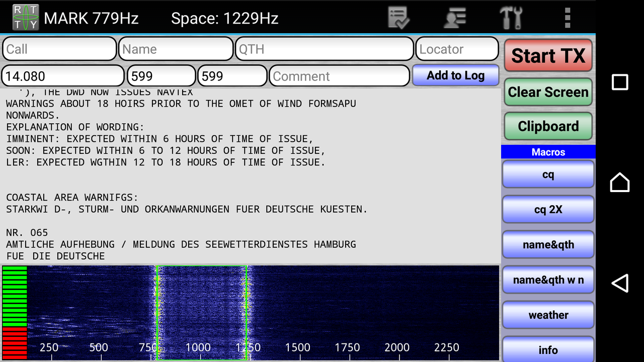Screen dimensions: 644x362
Task: Focus the second 599 report field
Action: (x=232, y=76)
